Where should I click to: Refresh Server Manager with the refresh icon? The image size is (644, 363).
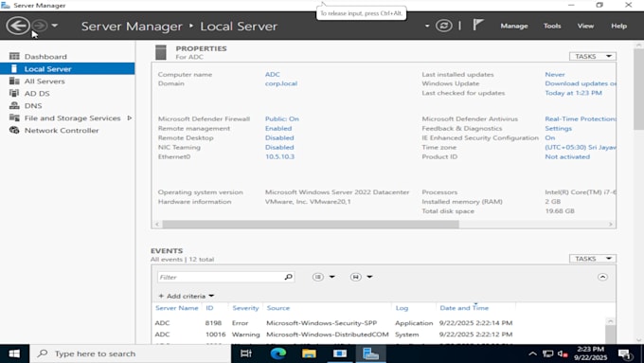pos(443,26)
